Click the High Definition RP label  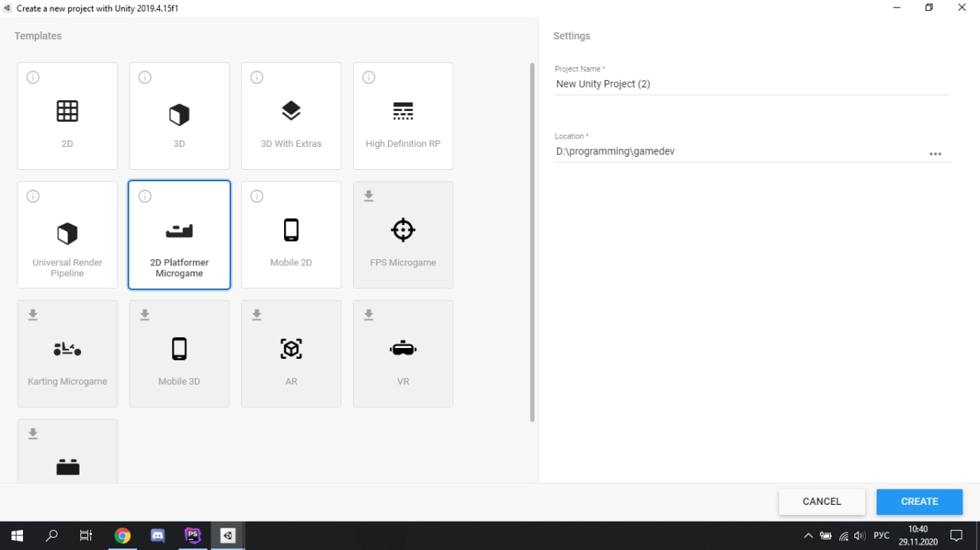click(x=403, y=144)
